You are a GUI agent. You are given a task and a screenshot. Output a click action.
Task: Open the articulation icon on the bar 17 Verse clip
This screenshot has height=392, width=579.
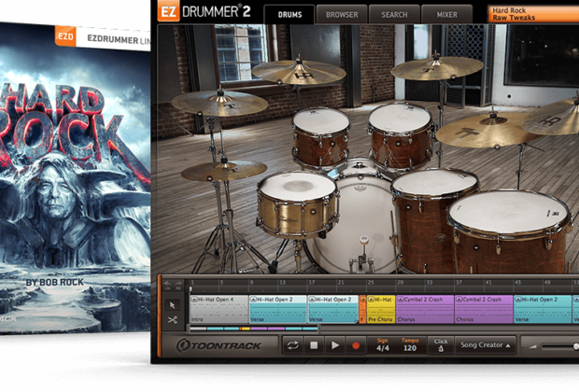pos(312,300)
